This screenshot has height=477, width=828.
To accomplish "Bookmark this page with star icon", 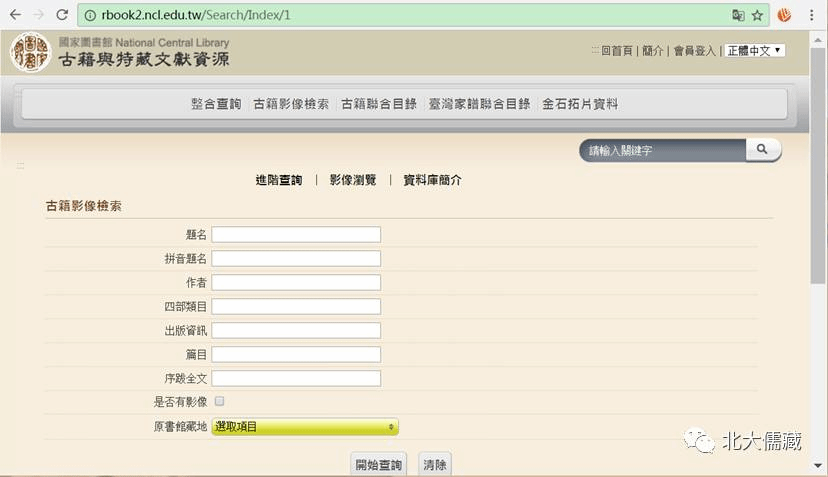I will point(757,15).
